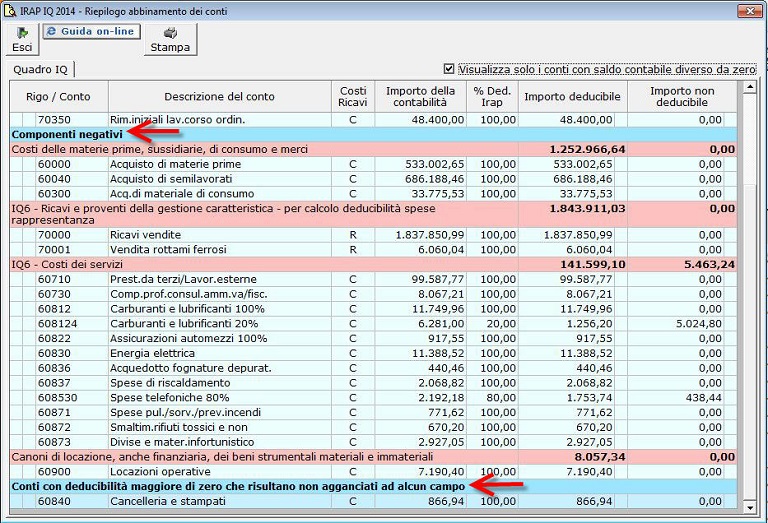768x523 pixels.
Task: Select account 608124 Carburanti e lubrificanti 20%
Action: (373, 324)
